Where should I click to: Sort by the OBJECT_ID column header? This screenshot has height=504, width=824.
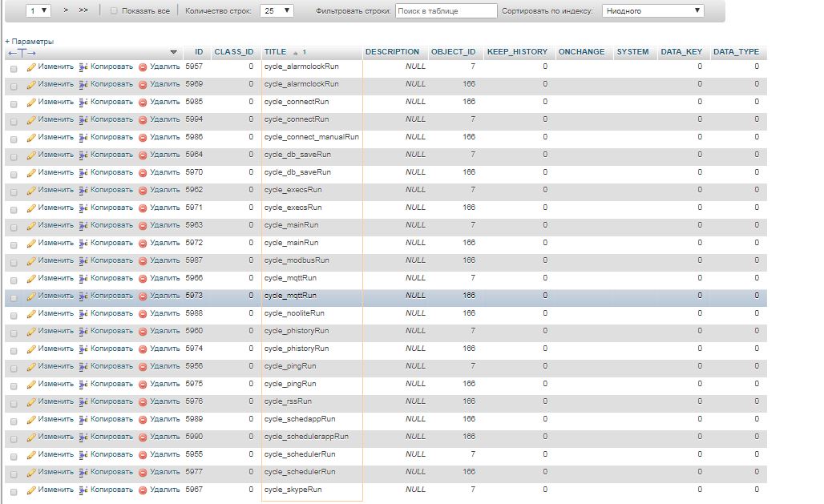coord(453,52)
